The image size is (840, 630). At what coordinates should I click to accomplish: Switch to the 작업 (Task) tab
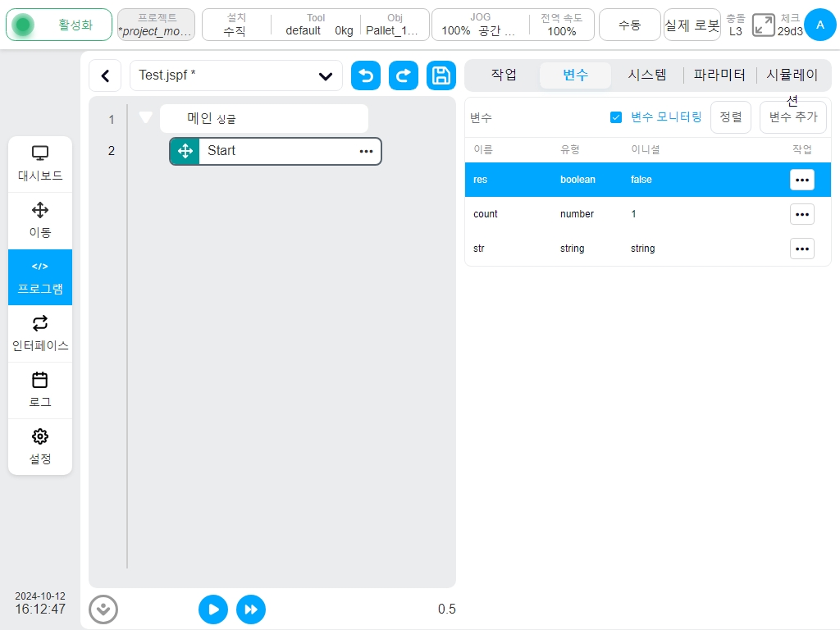click(x=504, y=75)
